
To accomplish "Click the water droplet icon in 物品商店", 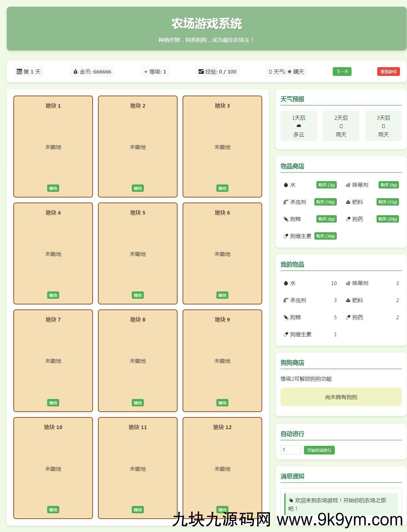I will point(286,185).
